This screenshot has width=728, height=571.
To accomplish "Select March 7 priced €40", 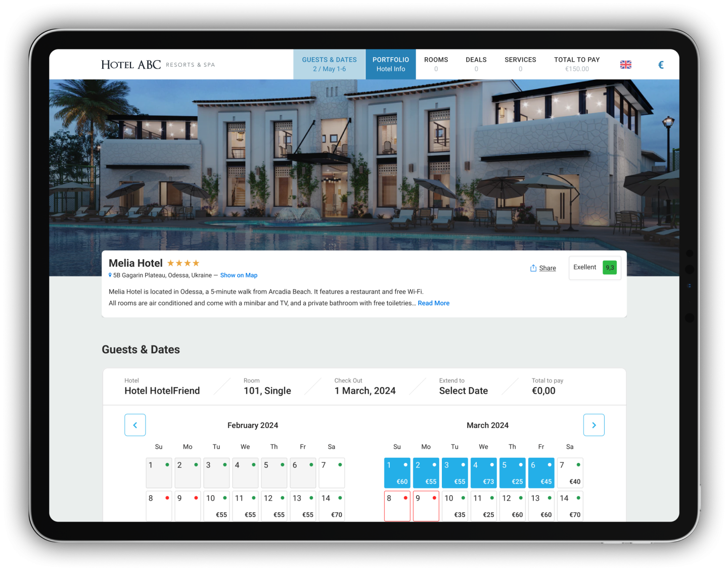I will [570, 473].
